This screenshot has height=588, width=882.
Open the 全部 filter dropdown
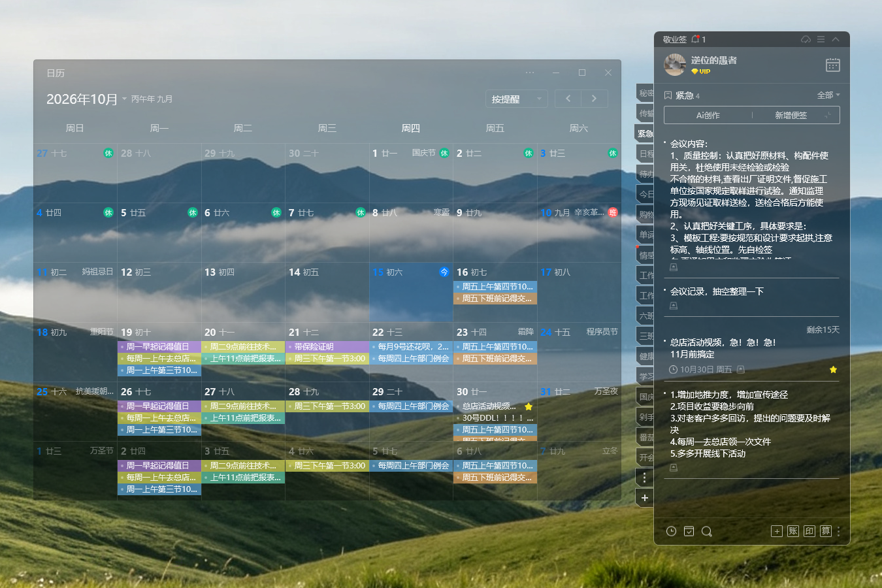pos(828,95)
